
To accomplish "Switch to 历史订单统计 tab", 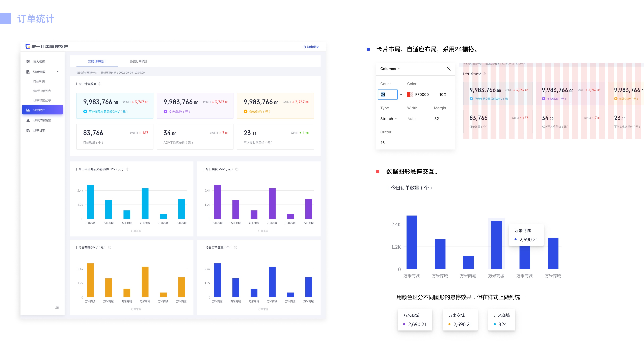I will click(x=139, y=62).
